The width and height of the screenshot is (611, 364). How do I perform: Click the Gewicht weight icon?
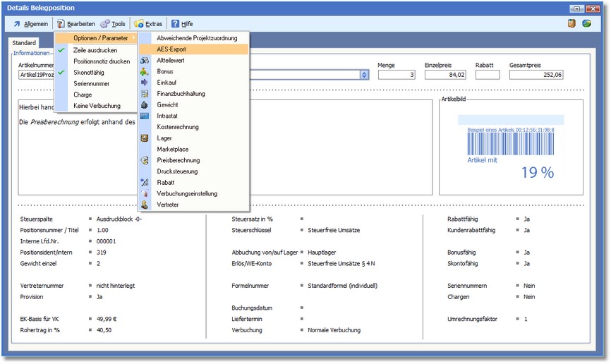145,105
